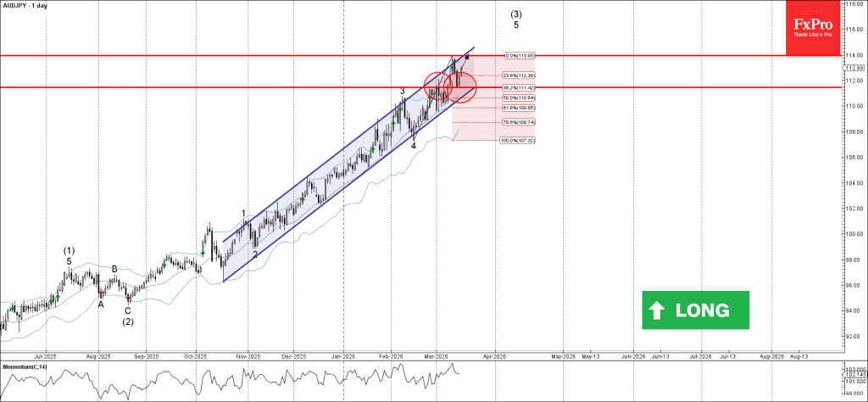Click the 106.00 price axis label
The width and height of the screenshot is (868, 402).
tap(854, 157)
